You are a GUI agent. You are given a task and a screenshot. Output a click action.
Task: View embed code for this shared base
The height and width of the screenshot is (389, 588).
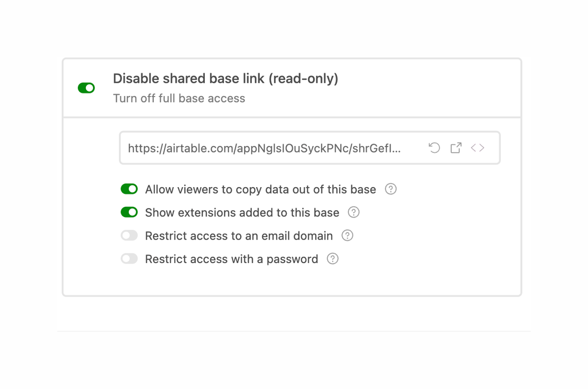pyautogui.click(x=477, y=147)
